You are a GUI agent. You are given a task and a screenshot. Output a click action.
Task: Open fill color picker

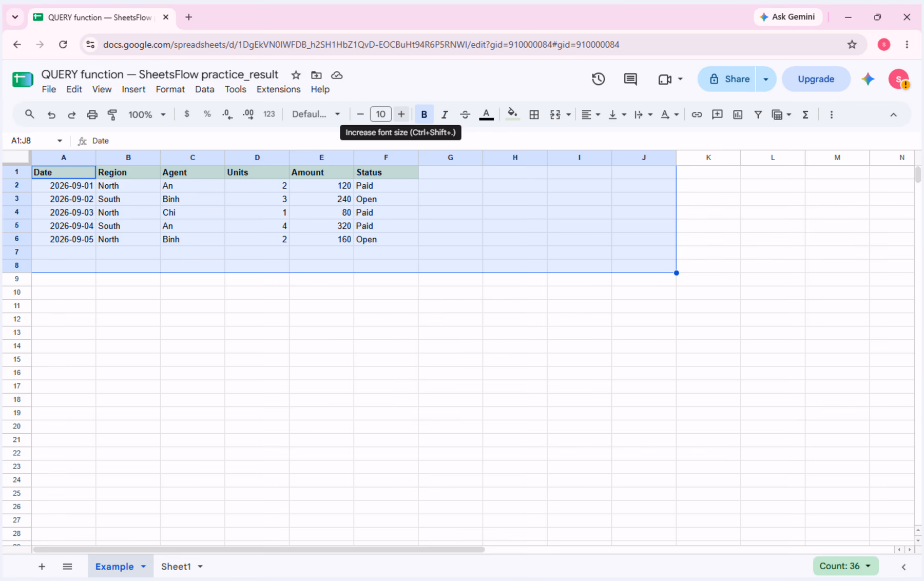[x=512, y=114]
